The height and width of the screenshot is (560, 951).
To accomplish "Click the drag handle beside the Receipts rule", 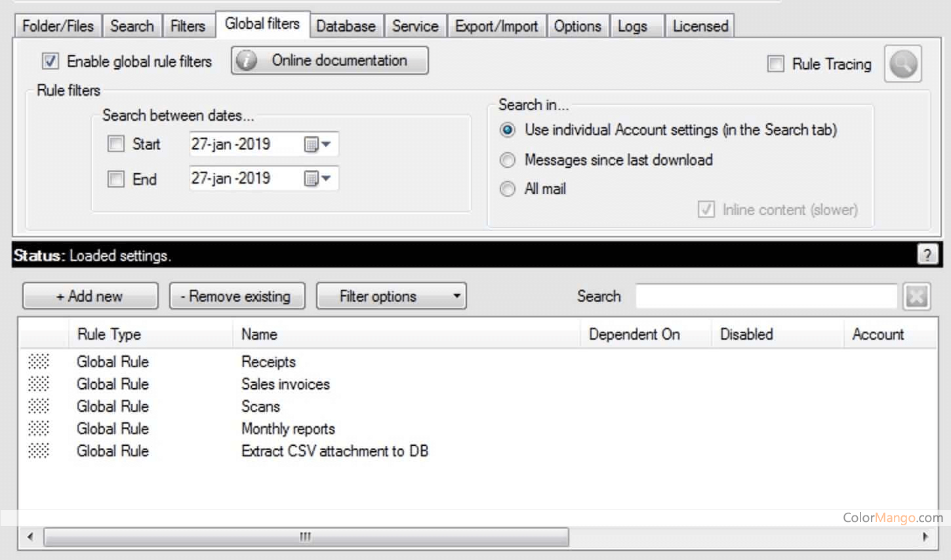I will 39,361.
